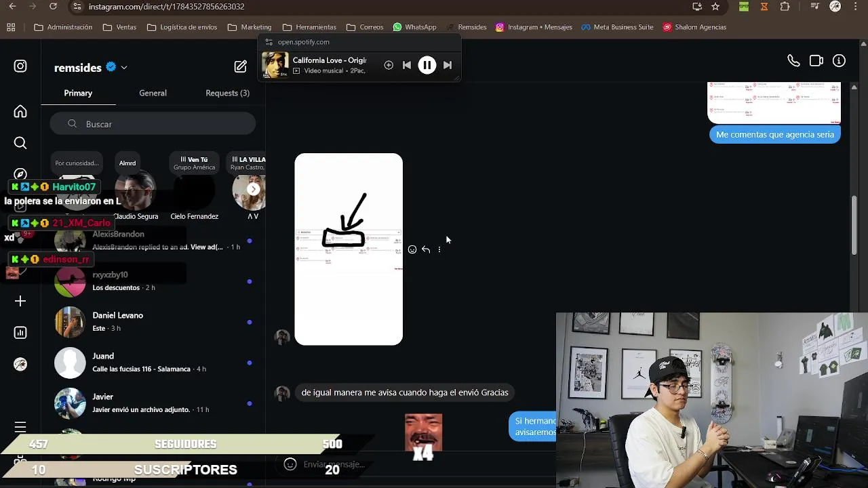Pause the California Love track
The width and height of the screenshot is (868, 488).
[427, 65]
